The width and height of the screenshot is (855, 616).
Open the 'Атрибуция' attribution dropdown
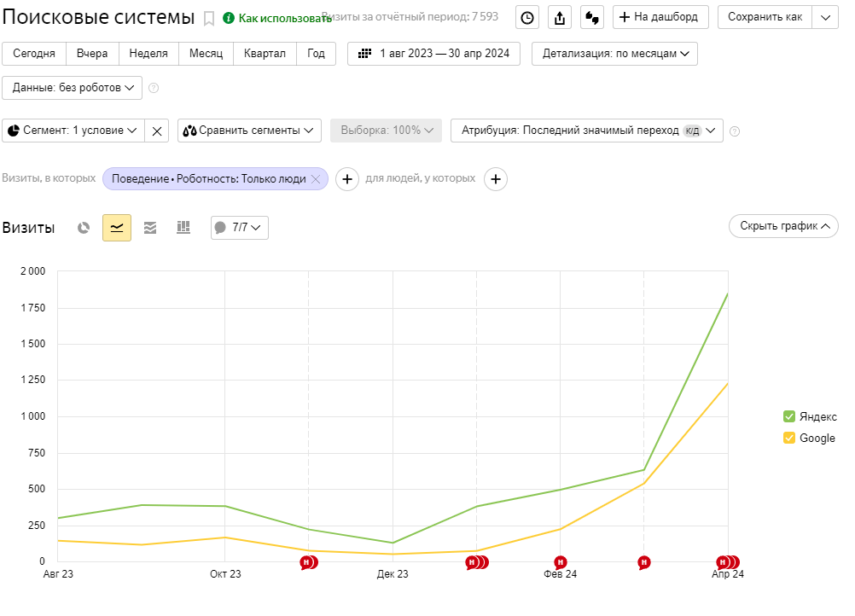tap(587, 131)
